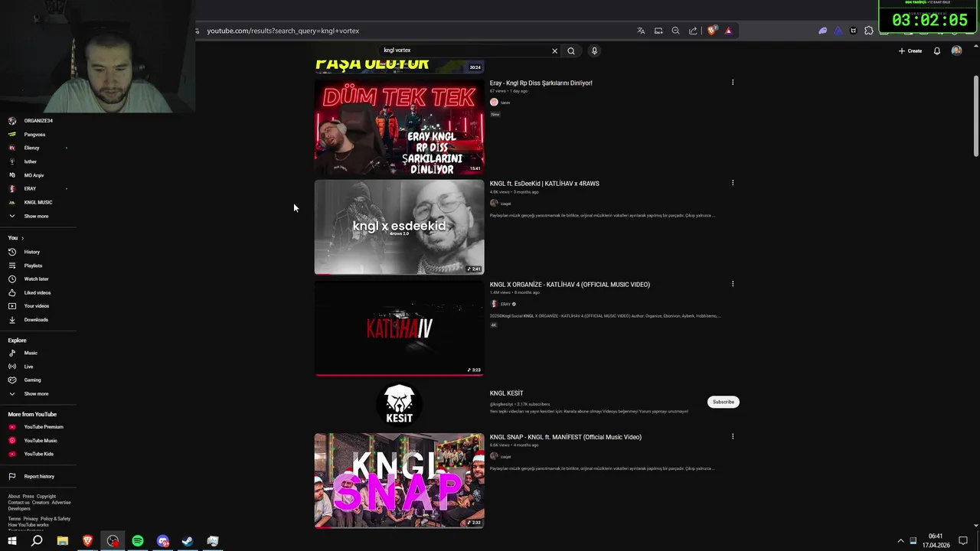Click the purple cloud extension icon

coord(823,31)
